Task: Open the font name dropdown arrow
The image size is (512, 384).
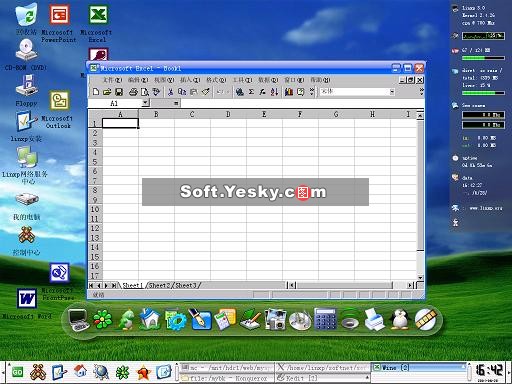Action: coord(392,92)
